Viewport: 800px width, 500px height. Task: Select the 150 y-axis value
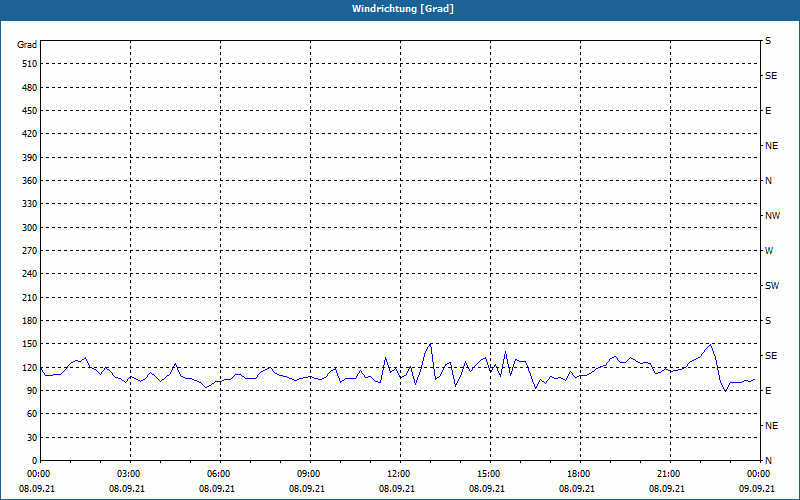[30, 344]
